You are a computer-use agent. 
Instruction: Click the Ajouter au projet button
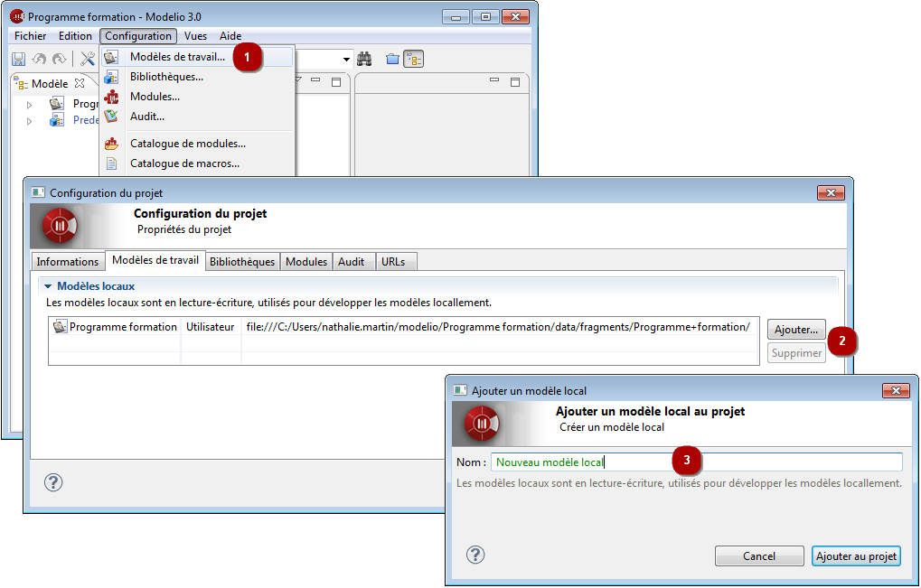click(856, 556)
